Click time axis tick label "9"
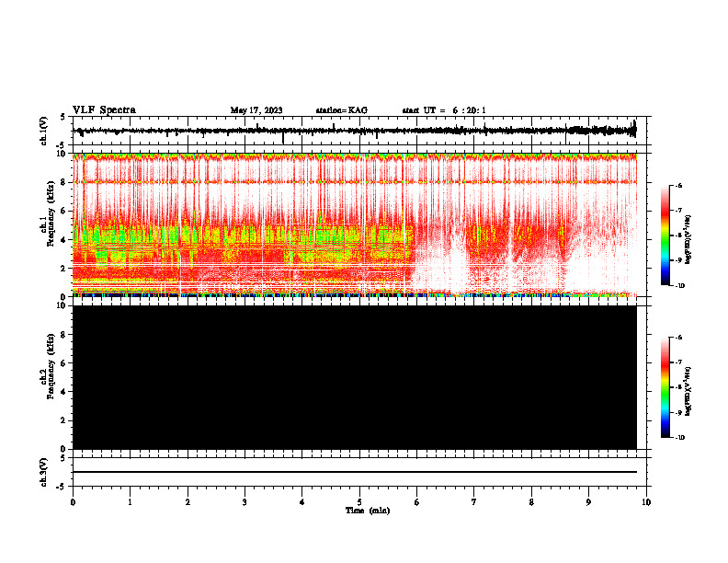Image resolution: width=728 pixels, height=563 pixels. point(588,502)
